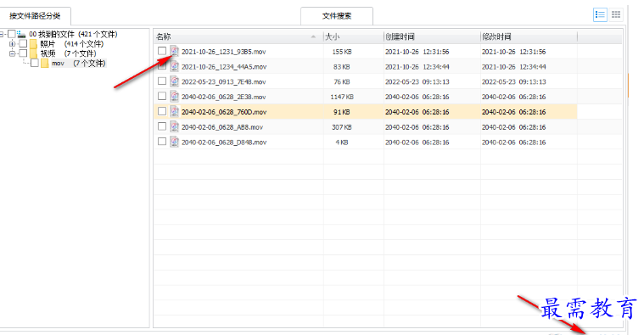Image resolution: width=644 pixels, height=335 pixels.
Task: Check the box for 2040-02-06_0628_AB8.mov
Action: click(x=162, y=126)
